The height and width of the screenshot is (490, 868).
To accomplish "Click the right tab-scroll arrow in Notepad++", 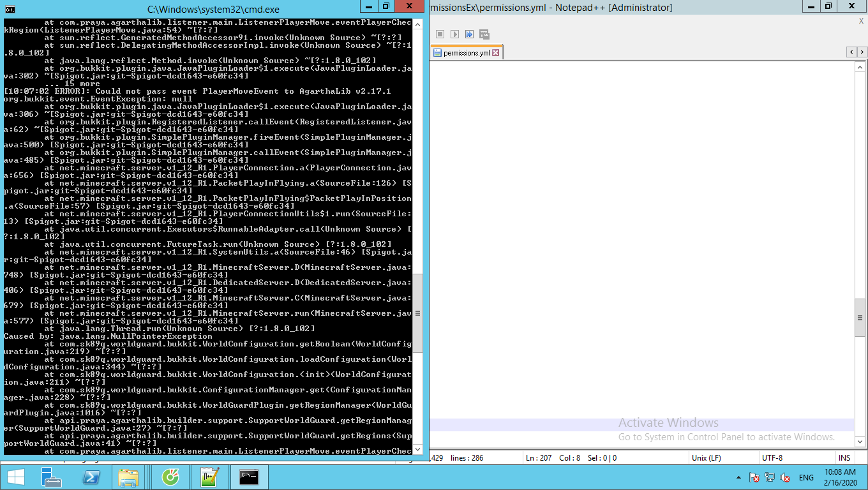I will coord(861,52).
